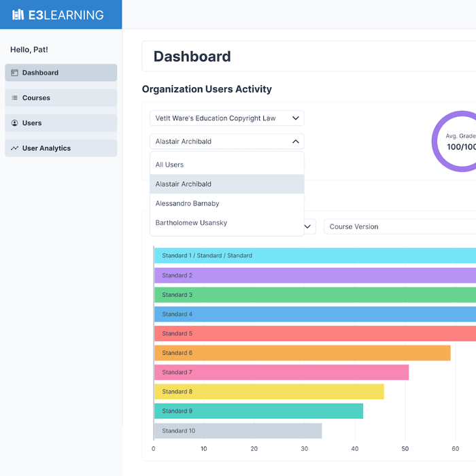Image resolution: width=476 pixels, height=476 pixels.
Task: Navigate to User Analytics
Action: (x=61, y=148)
